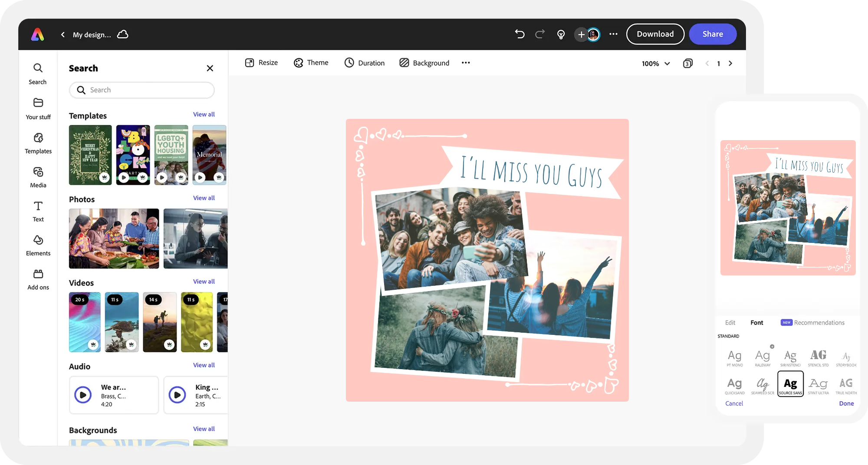
Task: Choose the True North font
Action: [x=846, y=386]
